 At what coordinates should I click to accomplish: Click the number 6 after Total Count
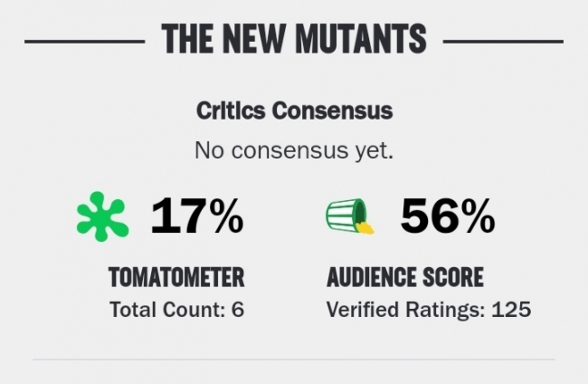[238, 310]
